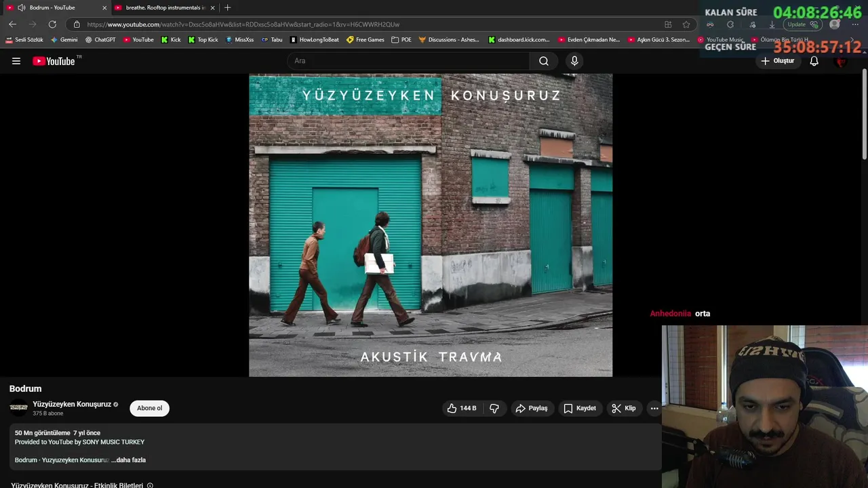Open more actions three-dot menu
The height and width of the screenshot is (488, 868).
[x=654, y=408]
